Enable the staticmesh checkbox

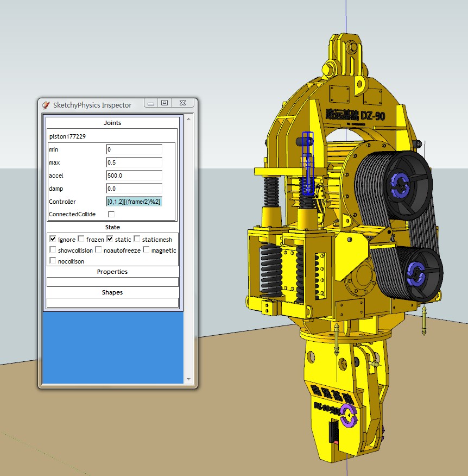tap(137, 239)
